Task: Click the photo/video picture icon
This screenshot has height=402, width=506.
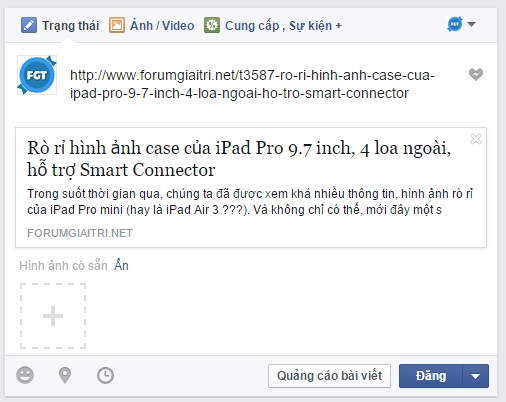Action: point(117,25)
